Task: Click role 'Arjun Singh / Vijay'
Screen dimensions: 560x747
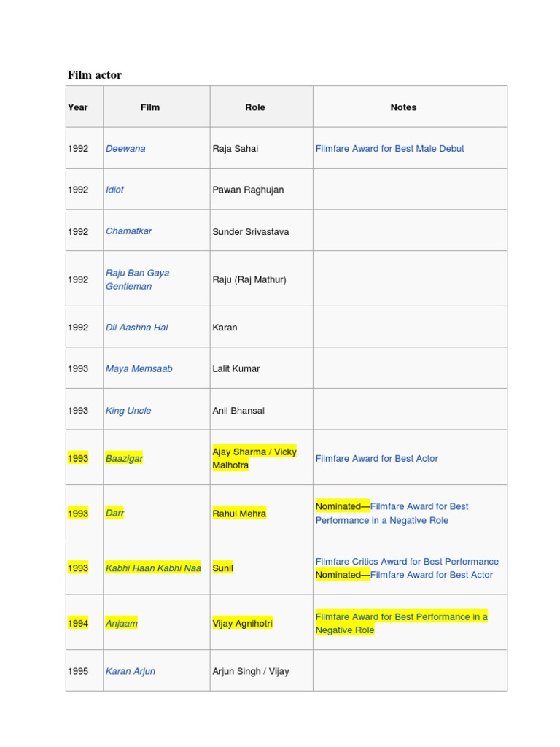Action: (x=251, y=671)
